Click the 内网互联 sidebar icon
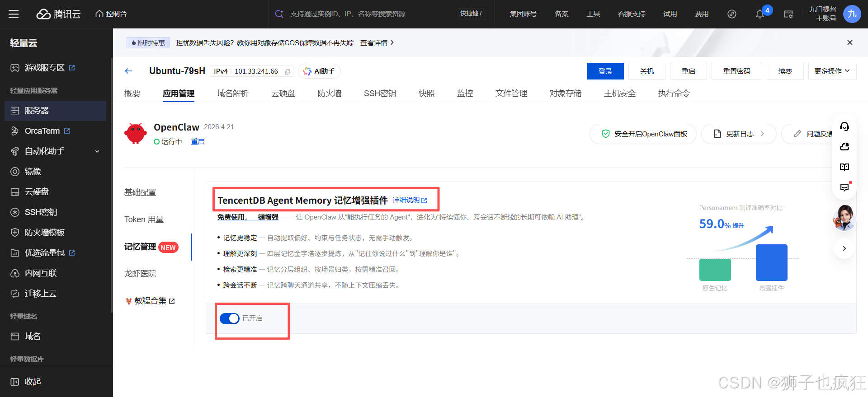Viewport: 868px width, 397px height. 15,273
